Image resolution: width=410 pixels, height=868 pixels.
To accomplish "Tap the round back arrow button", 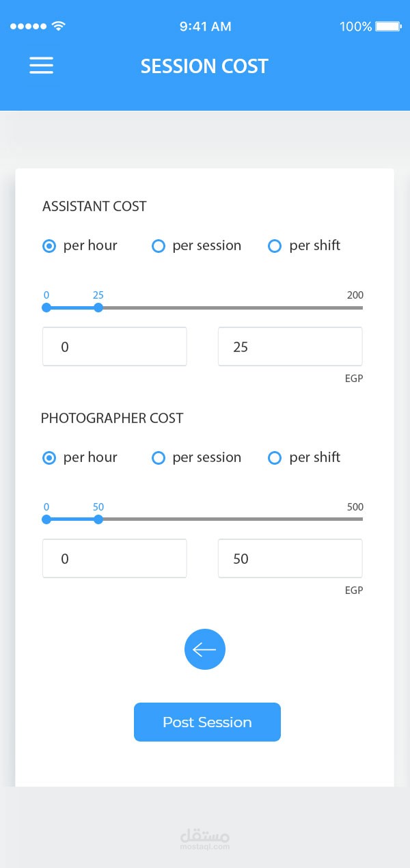I will 205,649.
